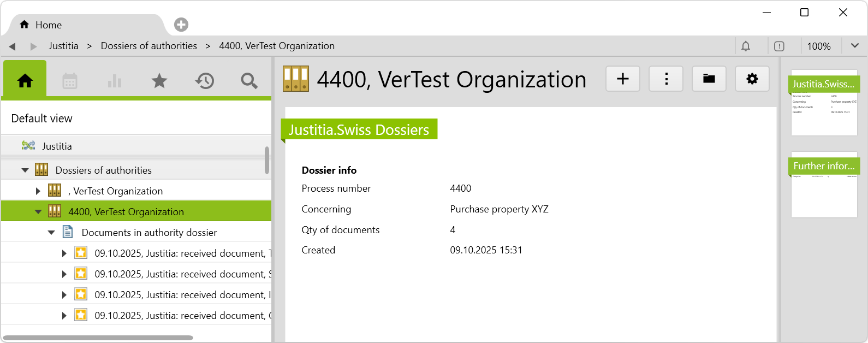The width and height of the screenshot is (868, 343).
Task: Show favorites with the star icon
Action: 159,81
